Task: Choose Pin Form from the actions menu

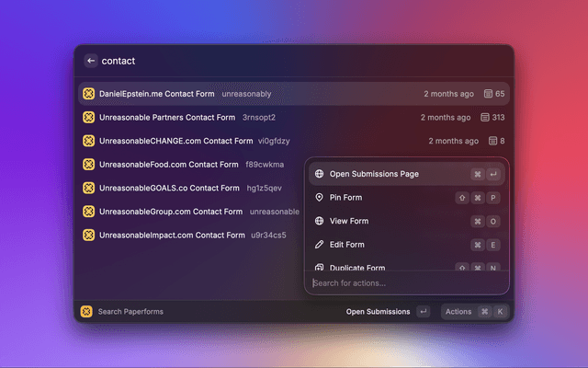Action: [x=347, y=198]
